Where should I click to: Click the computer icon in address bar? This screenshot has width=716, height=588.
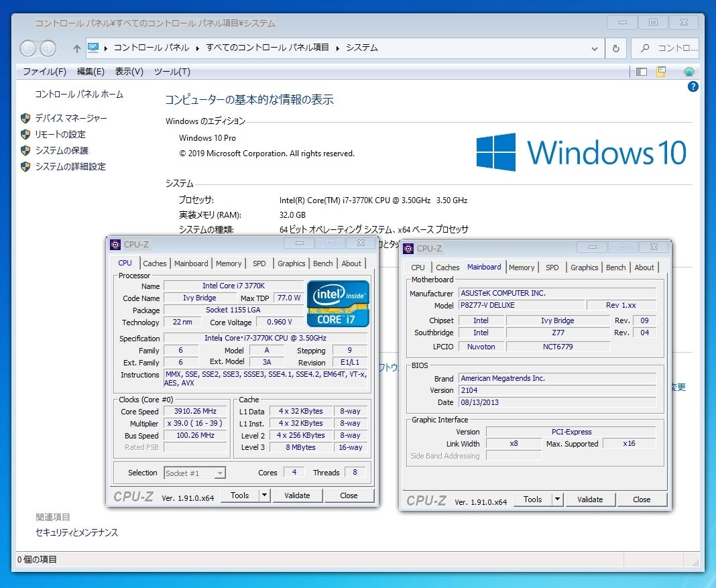coord(93,48)
